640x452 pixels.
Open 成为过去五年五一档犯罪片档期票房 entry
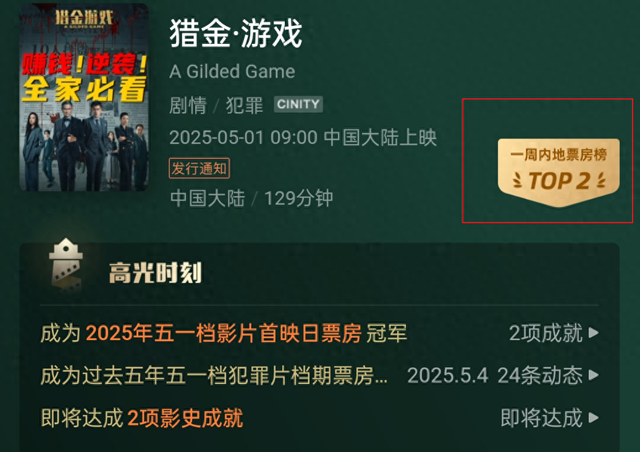(214, 375)
